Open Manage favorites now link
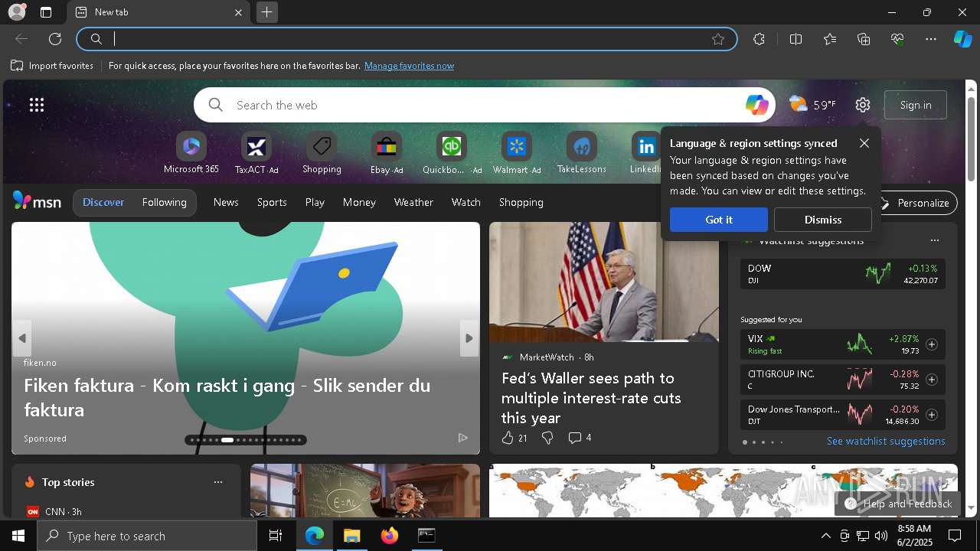Image resolution: width=980 pixels, height=551 pixels. coord(409,66)
